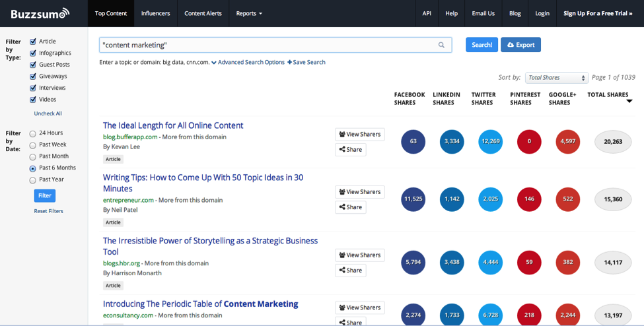Open 'The Ideal Length for All Online Content'
The width and height of the screenshot is (644, 326).
point(173,125)
